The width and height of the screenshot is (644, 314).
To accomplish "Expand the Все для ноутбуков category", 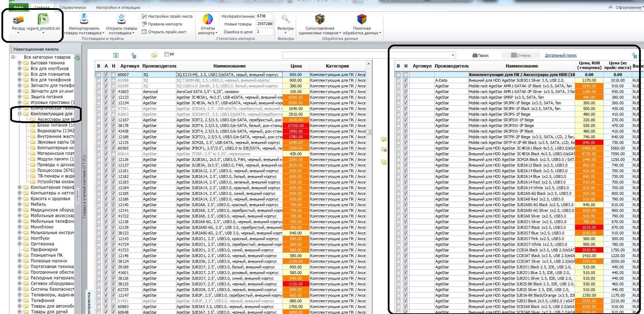I will 20,69.
